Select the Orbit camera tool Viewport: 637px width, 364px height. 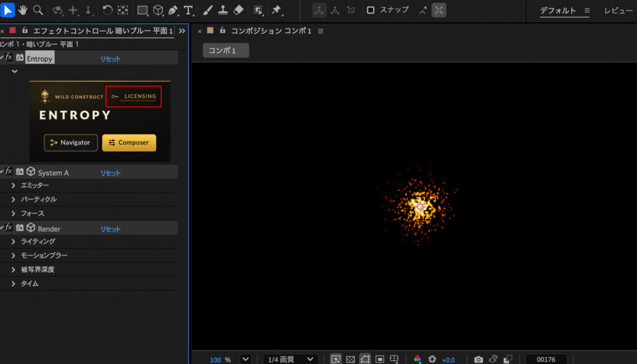[58, 10]
